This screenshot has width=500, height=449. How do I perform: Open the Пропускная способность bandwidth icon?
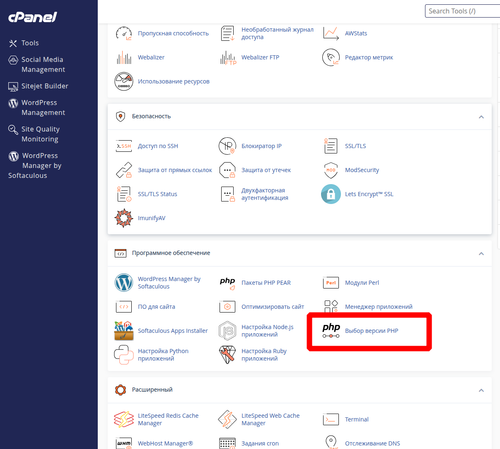point(124,33)
